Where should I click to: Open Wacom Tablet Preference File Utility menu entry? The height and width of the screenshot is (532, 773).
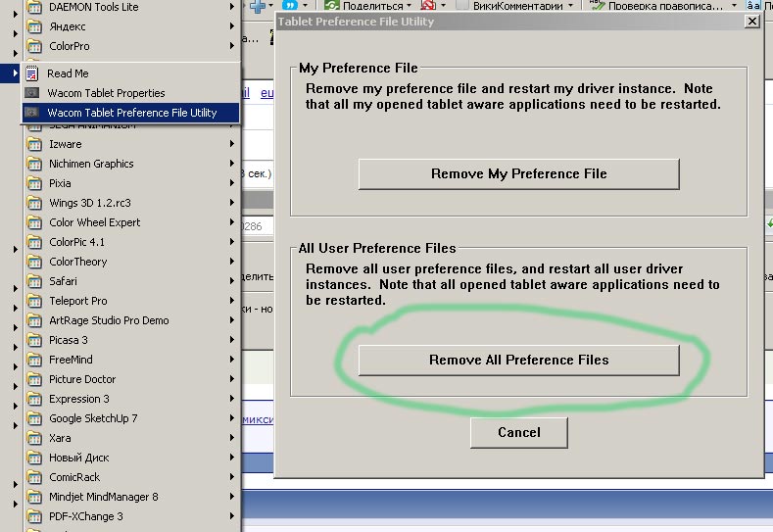pyautogui.click(x=131, y=113)
